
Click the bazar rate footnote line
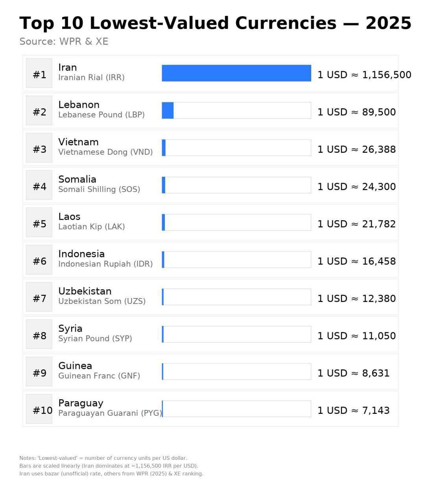point(111,474)
